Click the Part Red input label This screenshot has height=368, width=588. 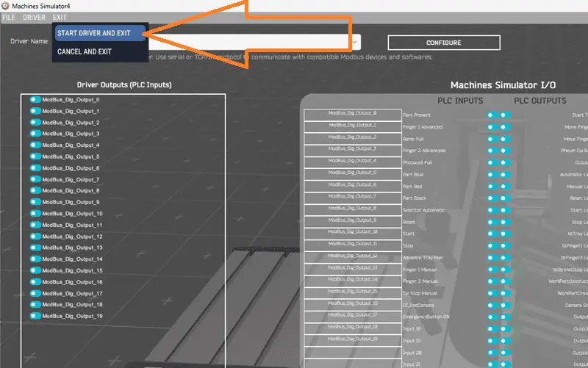click(x=412, y=187)
